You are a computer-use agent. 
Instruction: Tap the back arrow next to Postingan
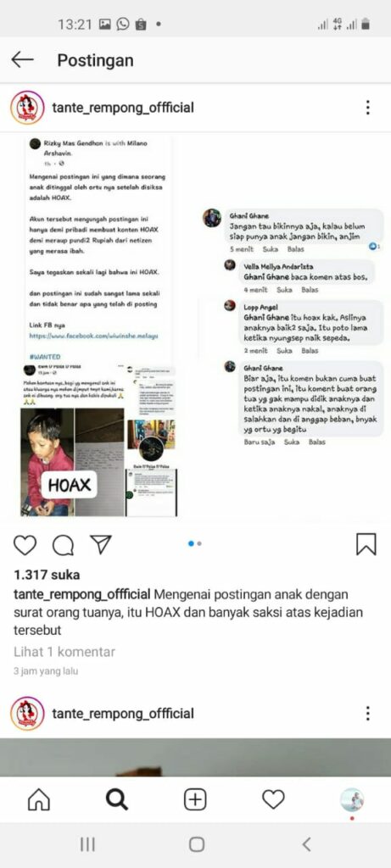22,60
